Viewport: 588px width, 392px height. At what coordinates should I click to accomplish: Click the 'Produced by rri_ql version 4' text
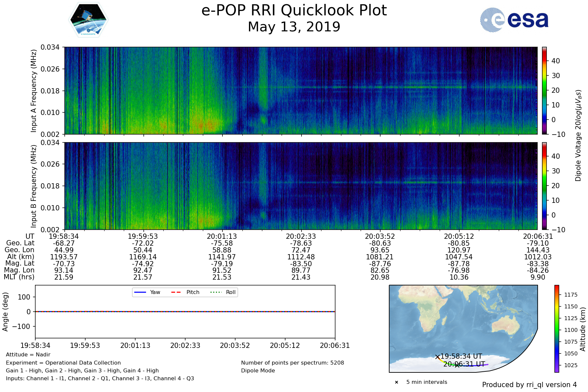tap(529, 385)
